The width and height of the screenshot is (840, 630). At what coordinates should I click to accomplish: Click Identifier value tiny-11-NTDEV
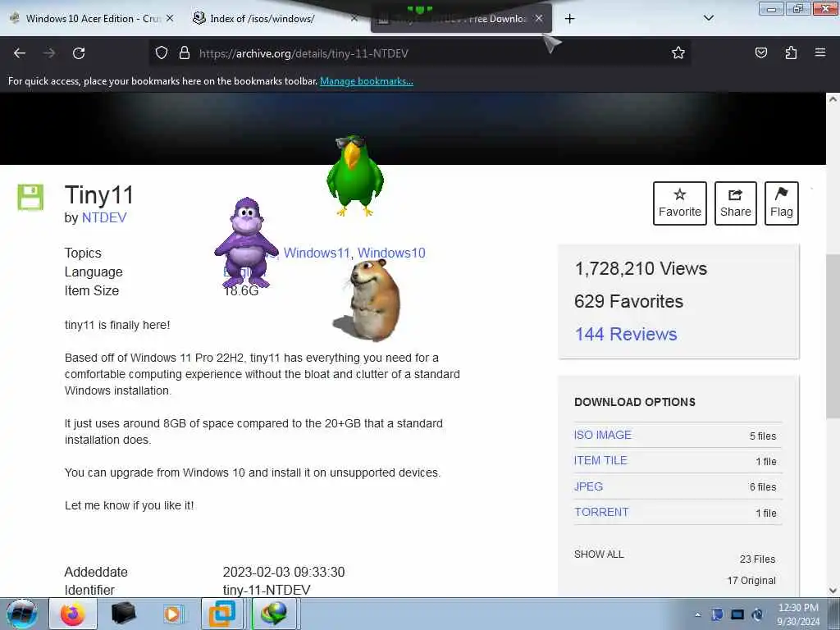click(267, 590)
